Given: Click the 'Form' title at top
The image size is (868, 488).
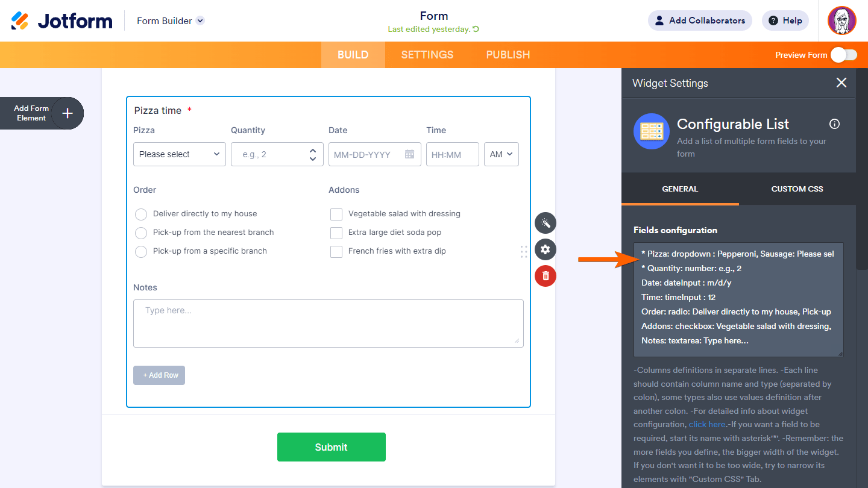Looking at the screenshot, I should 434,16.
